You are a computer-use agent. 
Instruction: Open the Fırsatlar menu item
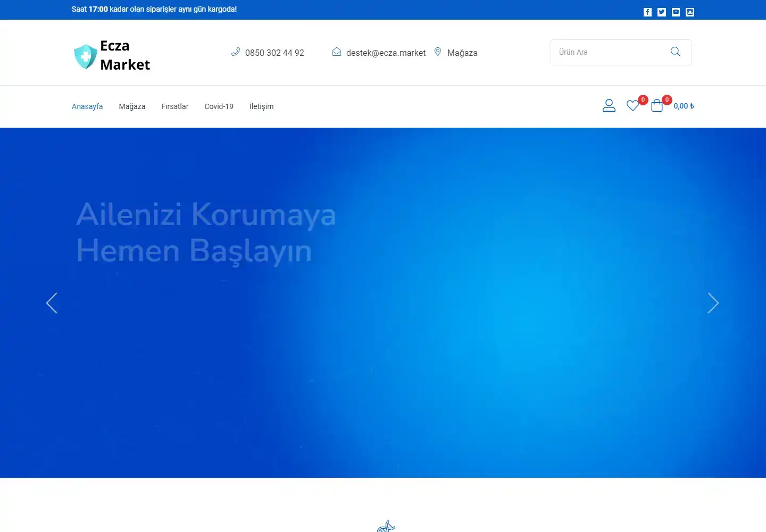click(175, 106)
